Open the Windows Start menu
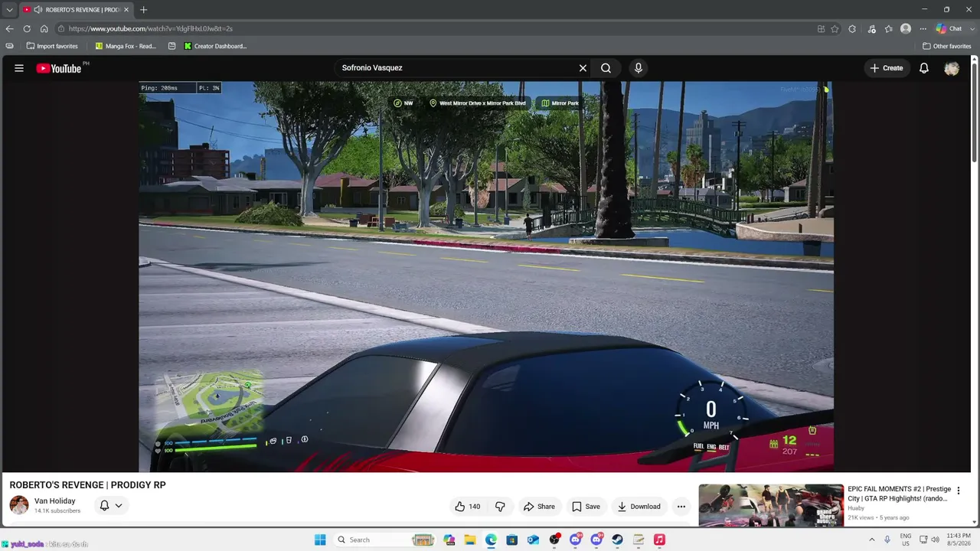The height and width of the screenshot is (551, 980). click(x=320, y=540)
